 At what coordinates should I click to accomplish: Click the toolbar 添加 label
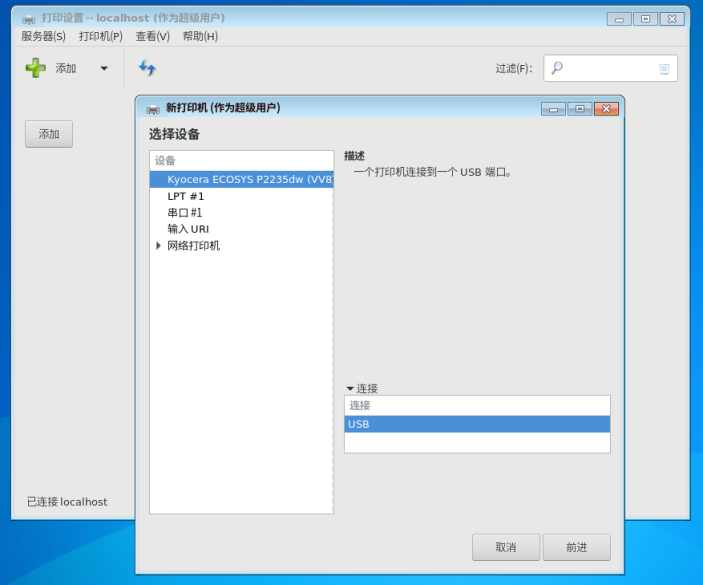pyautogui.click(x=65, y=69)
